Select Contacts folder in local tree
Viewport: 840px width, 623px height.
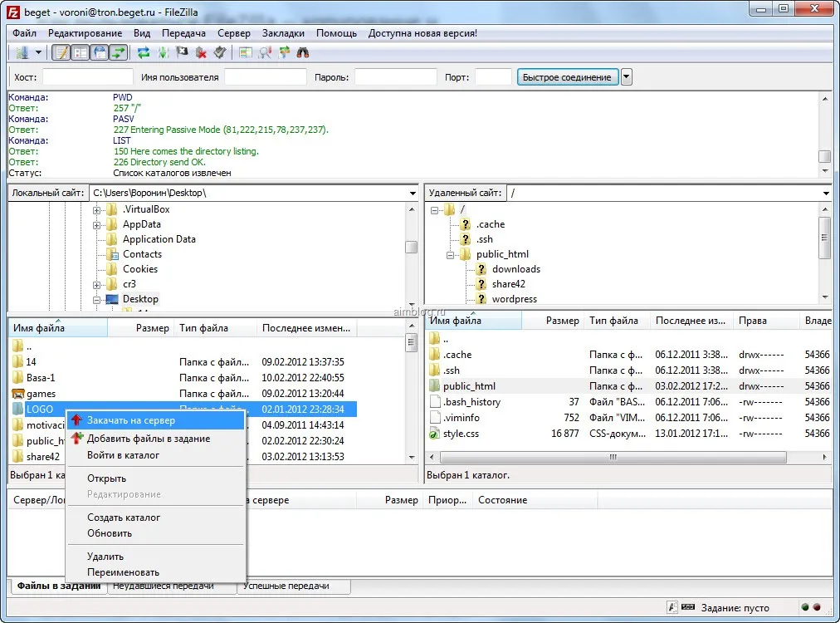142,254
